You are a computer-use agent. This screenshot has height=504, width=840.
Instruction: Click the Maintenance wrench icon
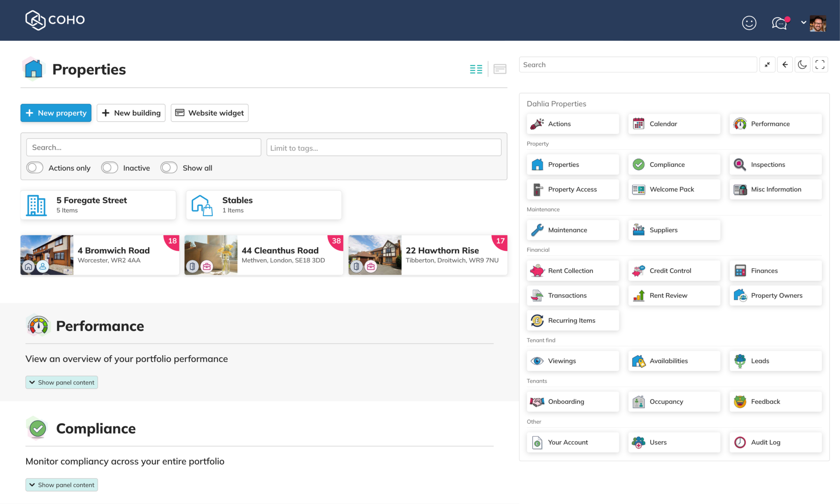(x=537, y=230)
